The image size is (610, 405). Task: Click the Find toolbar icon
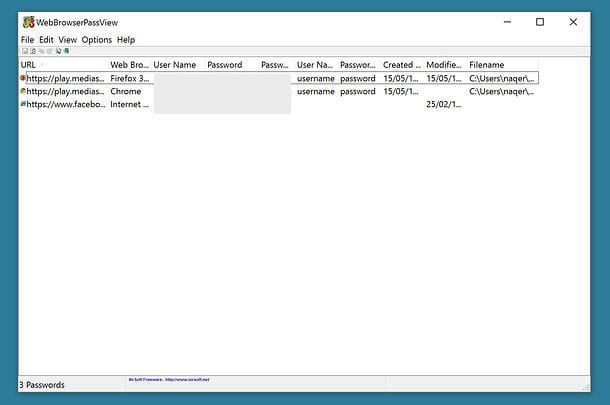[x=58, y=51]
